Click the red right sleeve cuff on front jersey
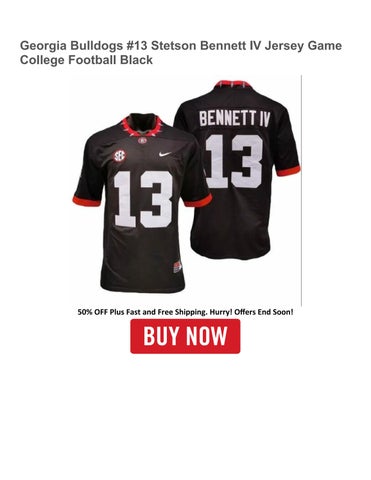This screenshot has width=371, height=480. (198, 201)
